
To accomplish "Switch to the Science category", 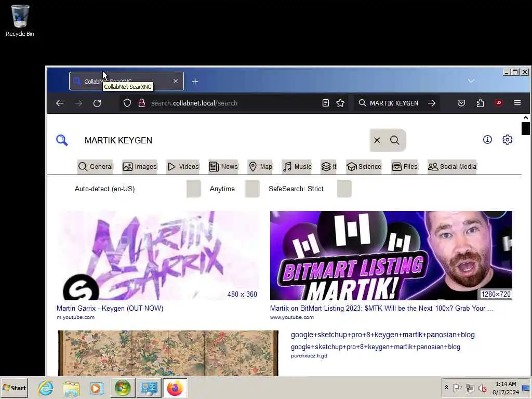I will pos(364,167).
